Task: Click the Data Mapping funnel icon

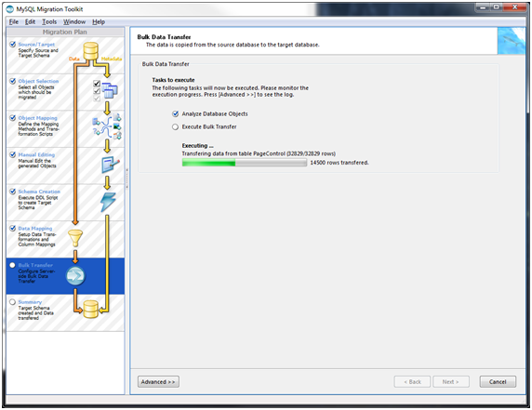Action: pyautogui.click(x=75, y=238)
